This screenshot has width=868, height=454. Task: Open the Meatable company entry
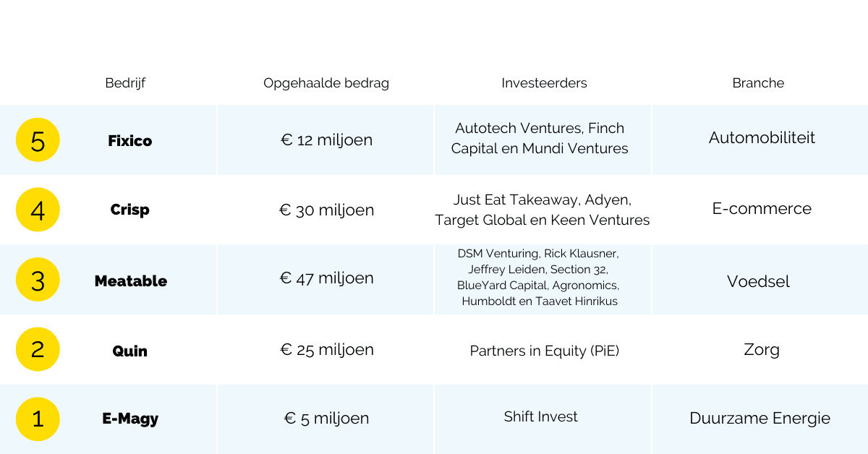(x=131, y=281)
